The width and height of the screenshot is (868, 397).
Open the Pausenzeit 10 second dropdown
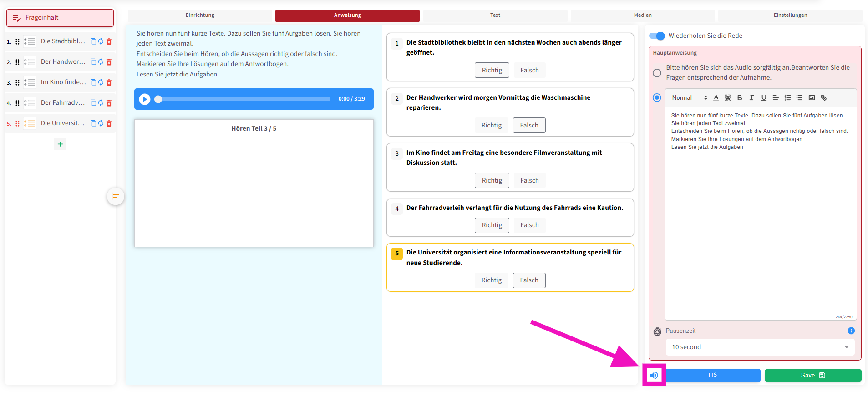coord(760,347)
